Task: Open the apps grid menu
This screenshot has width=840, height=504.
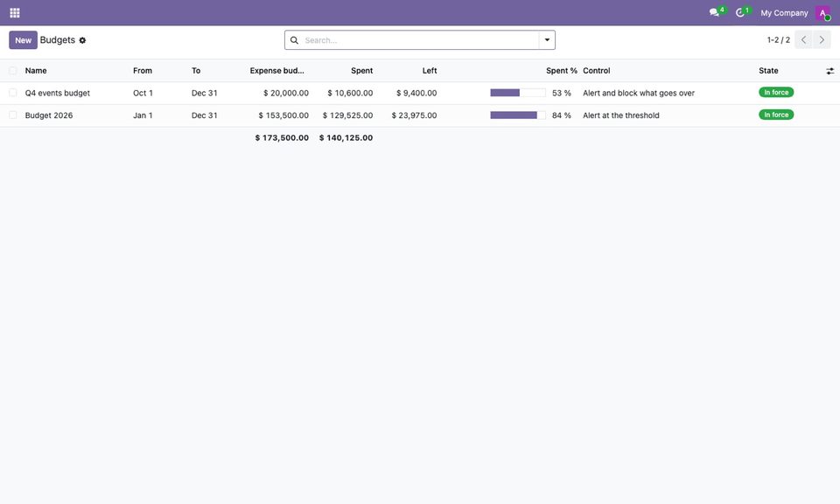Action: click(15, 13)
